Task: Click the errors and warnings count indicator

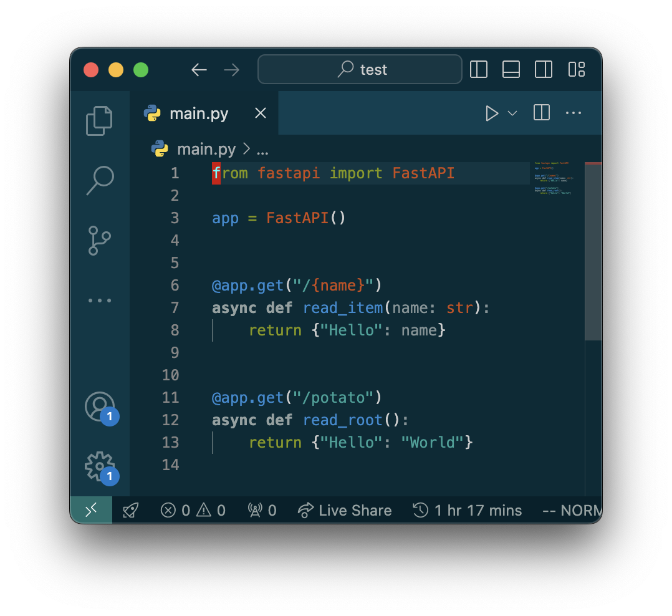Action: [193, 511]
